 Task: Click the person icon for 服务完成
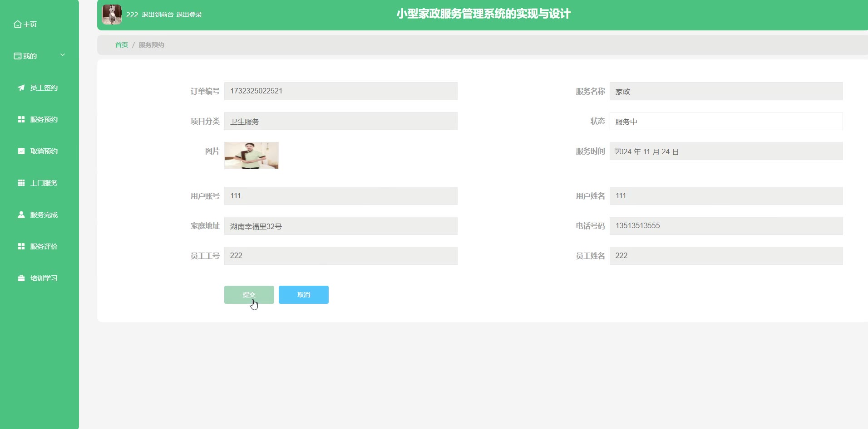pyautogui.click(x=21, y=215)
